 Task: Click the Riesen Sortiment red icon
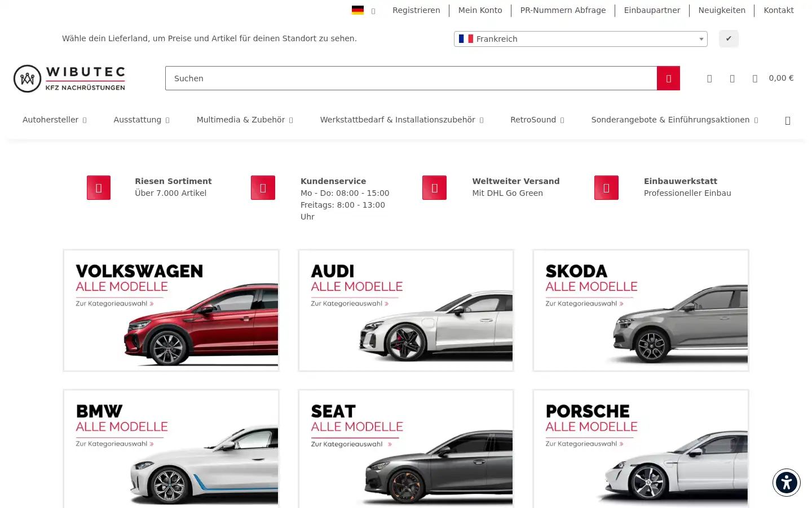pyautogui.click(x=99, y=188)
